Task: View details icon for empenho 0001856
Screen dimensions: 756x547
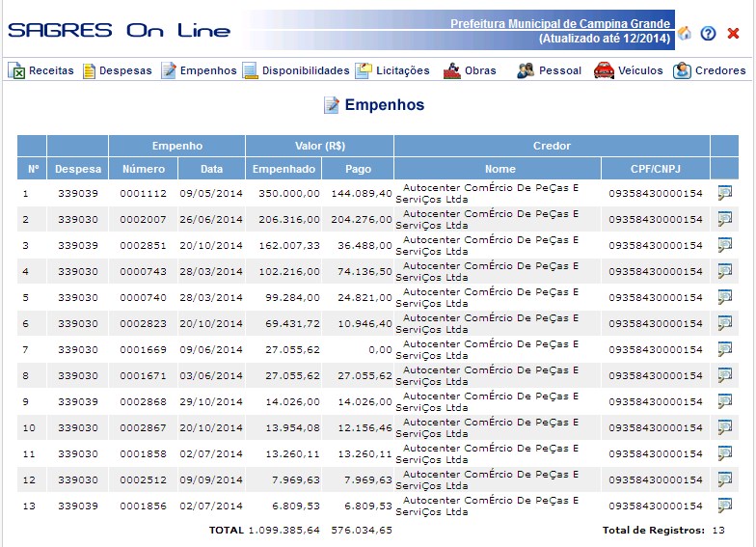Action: [725, 506]
